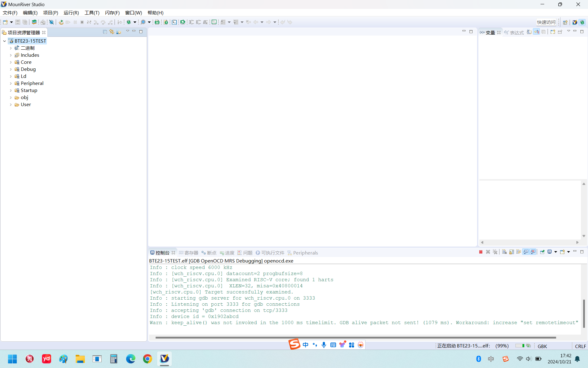Click the Windows Start button
The width and height of the screenshot is (588, 368).
[x=13, y=359]
